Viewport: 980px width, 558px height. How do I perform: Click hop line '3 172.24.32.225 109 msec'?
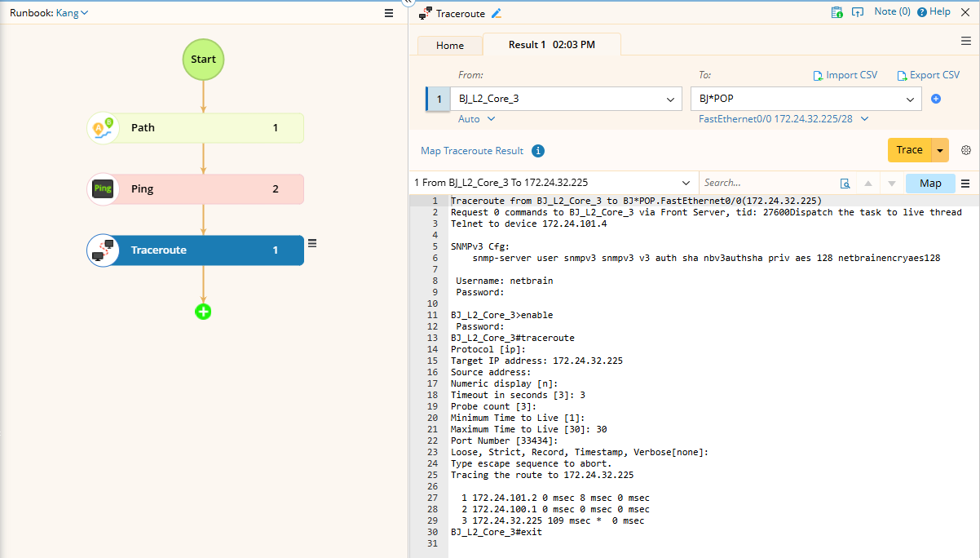[553, 520]
